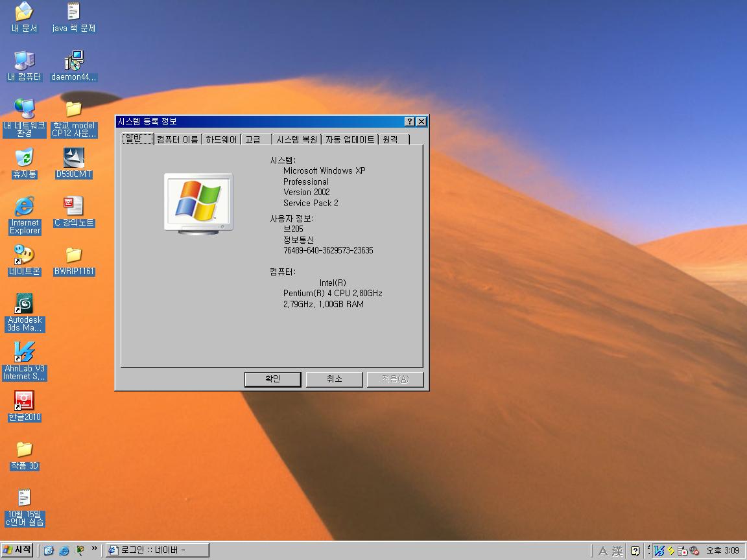The image size is (747, 560).
Task: Open the Internet Explorer desktop icon
Action: click(25, 207)
